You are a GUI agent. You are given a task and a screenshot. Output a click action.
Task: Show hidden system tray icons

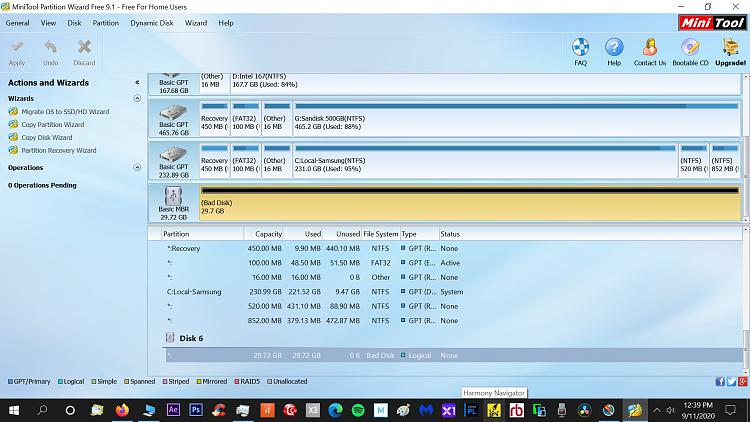click(x=657, y=410)
